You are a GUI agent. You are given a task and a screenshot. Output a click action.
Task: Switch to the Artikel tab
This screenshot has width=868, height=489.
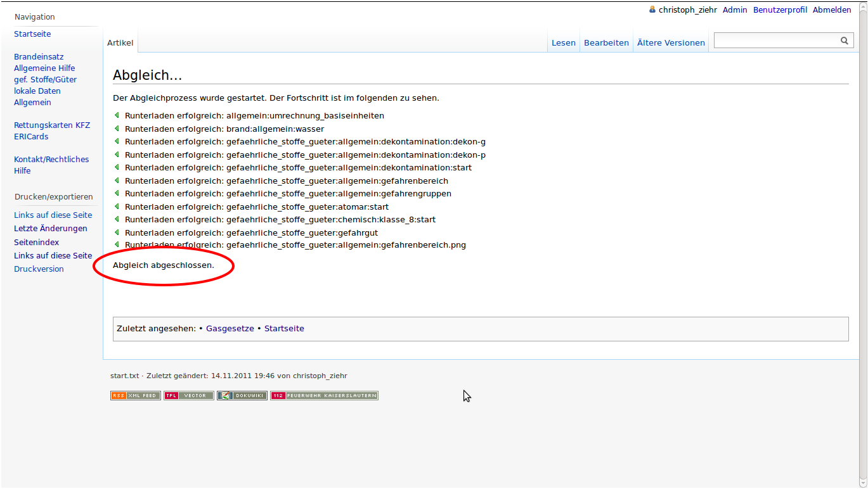pyautogui.click(x=120, y=43)
